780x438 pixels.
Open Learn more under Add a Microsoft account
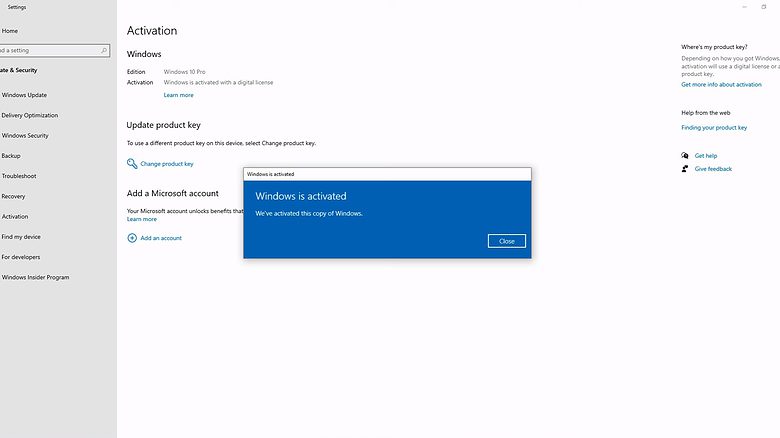click(141, 219)
